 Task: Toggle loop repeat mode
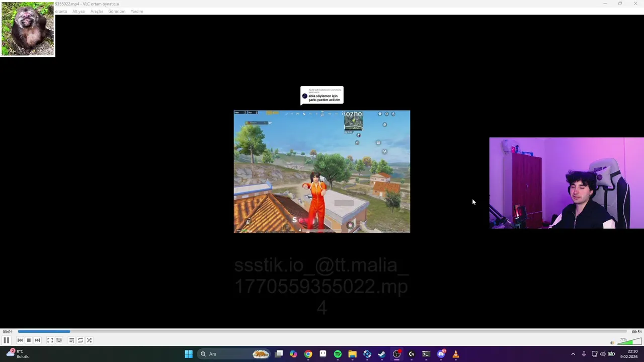point(80,340)
